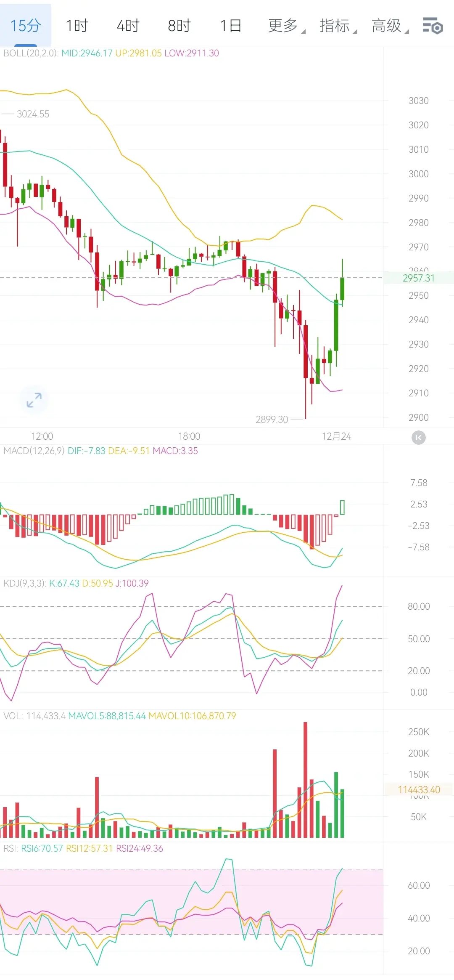The image size is (454, 980).
Task: Tap the BOLL UP:2981.05 value
Action: pos(138,53)
